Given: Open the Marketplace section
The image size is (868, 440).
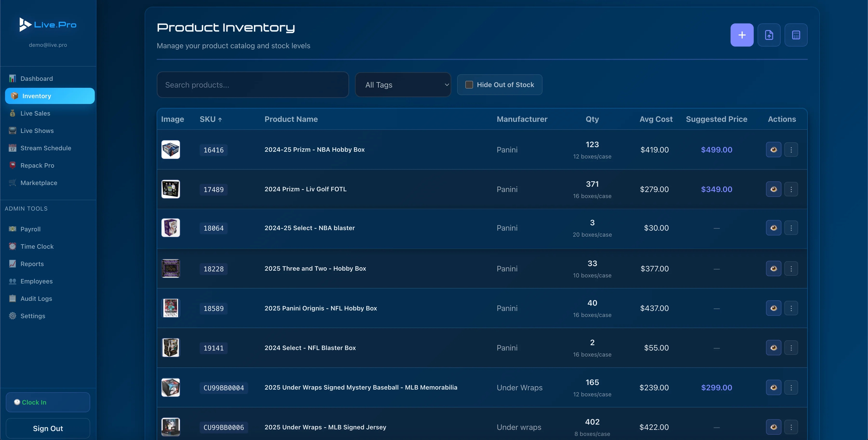Looking at the screenshot, I should (39, 182).
